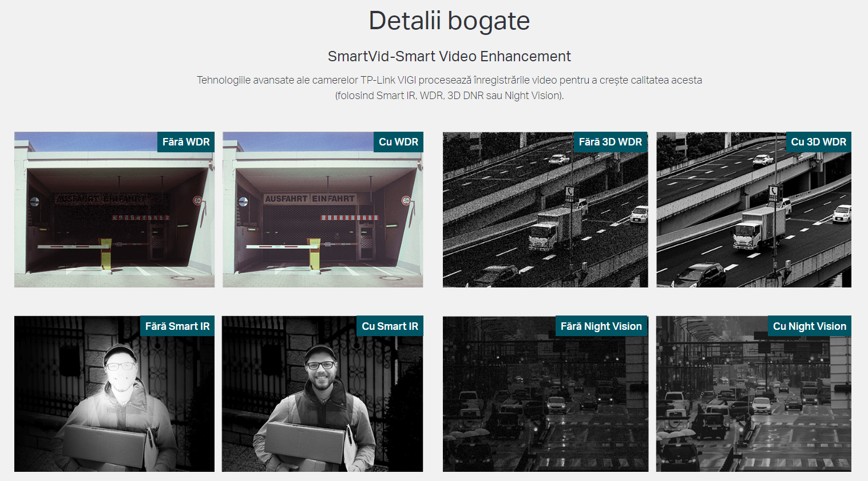Click the 'Fără Smart IR' label badge
This screenshot has width=868, height=481.
[x=177, y=326]
